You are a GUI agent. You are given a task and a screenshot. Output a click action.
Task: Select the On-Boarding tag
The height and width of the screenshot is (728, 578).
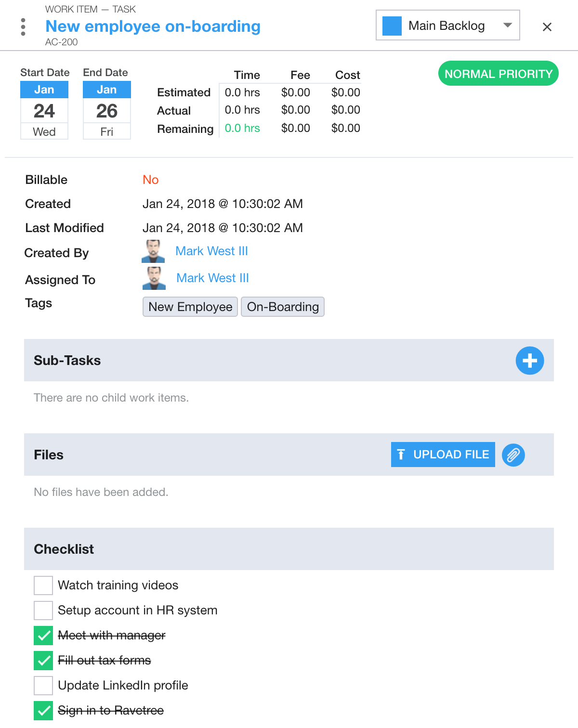pos(283,307)
